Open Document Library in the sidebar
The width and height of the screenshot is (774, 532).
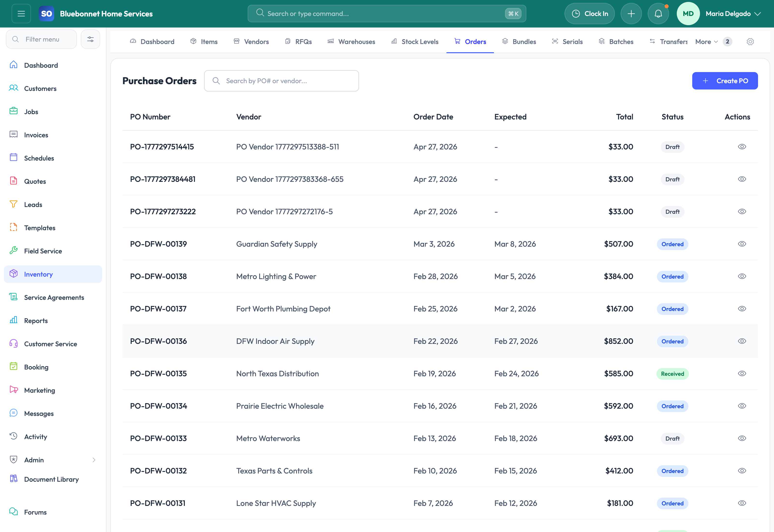click(53, 479)
